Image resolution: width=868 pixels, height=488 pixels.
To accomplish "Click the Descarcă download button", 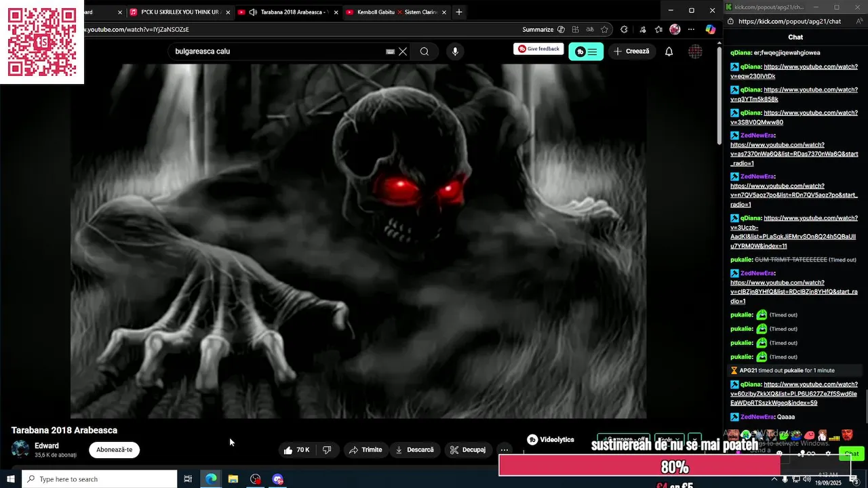I will pyautogui.click(x=414, y=450).
